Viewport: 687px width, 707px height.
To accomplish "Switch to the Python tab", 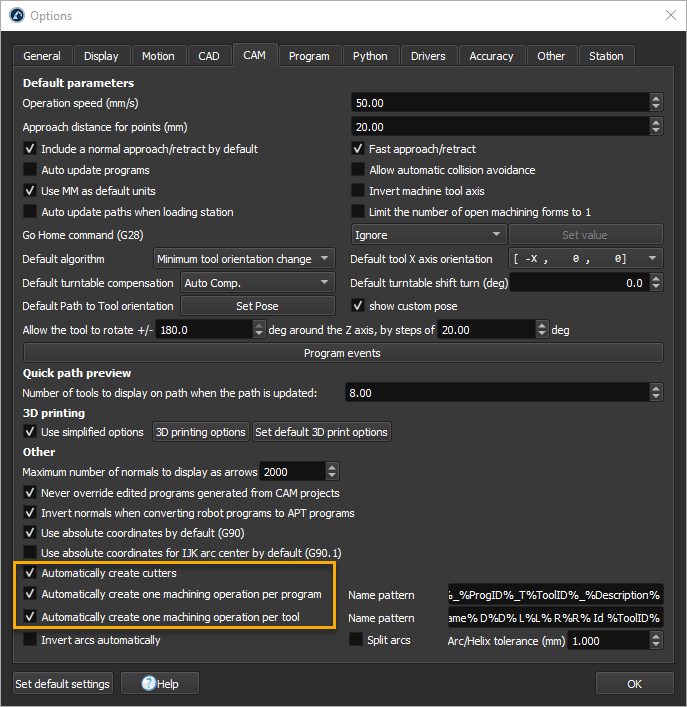I will click(x=370, y=56).
